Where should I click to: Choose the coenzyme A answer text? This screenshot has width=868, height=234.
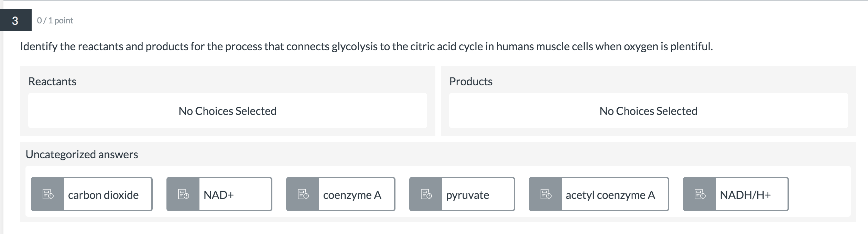tap(352, 195)
